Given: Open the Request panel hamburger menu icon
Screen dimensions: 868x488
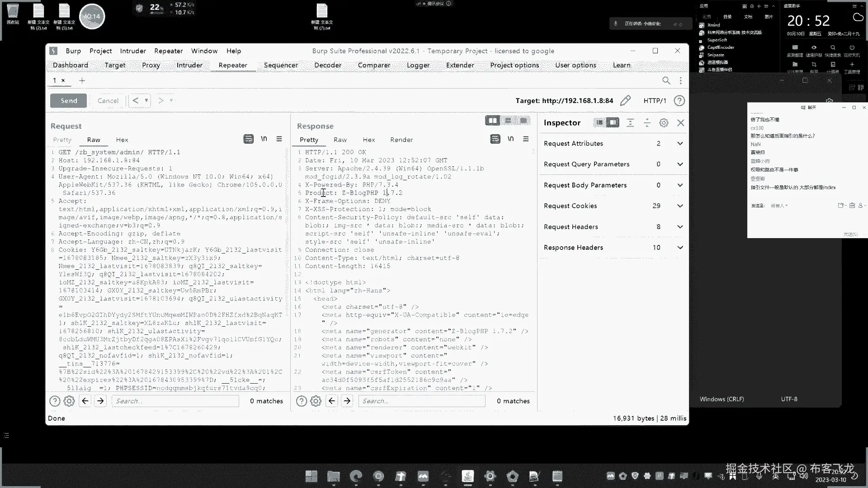Looking at the screenshot, I should (279, 139).
